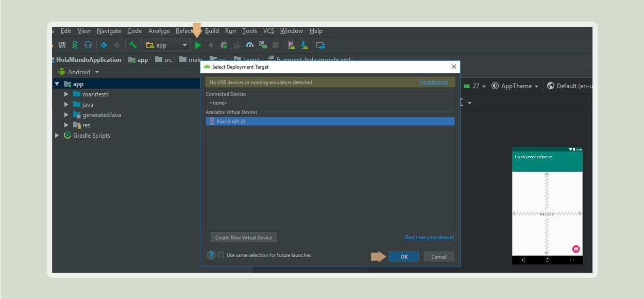Image resolution: width=644 pixels, height=299 pixels.
Task: Click the home circle in the preview navigation bar
Action: (x=547, y=260)
